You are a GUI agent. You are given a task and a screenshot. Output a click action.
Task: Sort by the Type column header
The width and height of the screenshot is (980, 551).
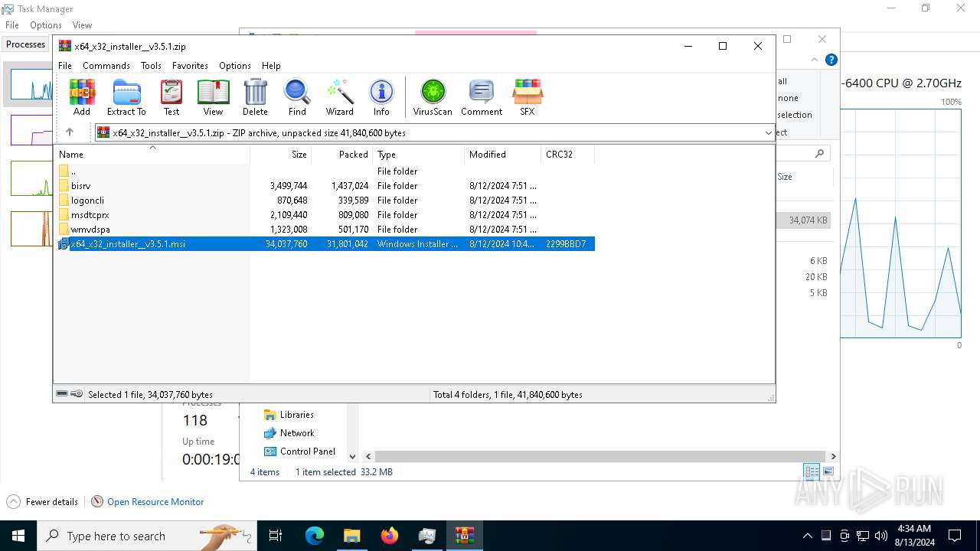tap(418, 154)
